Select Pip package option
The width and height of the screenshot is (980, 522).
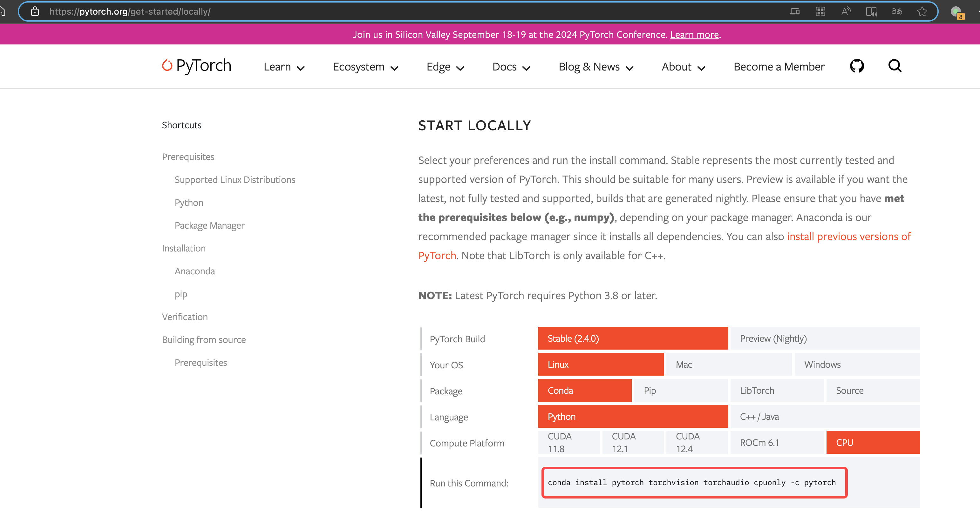click(x=681, y=390)
